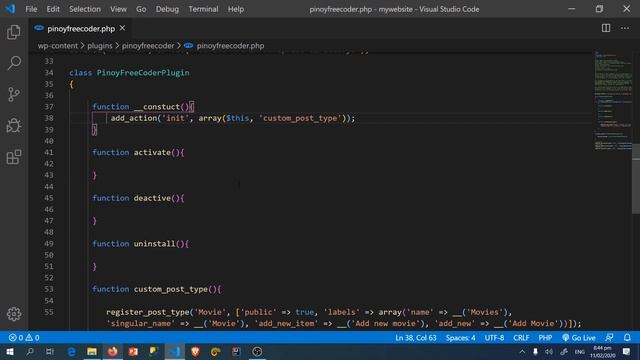
Task: Click the plugins breadcrumb
Action: (x=100, y=46)
